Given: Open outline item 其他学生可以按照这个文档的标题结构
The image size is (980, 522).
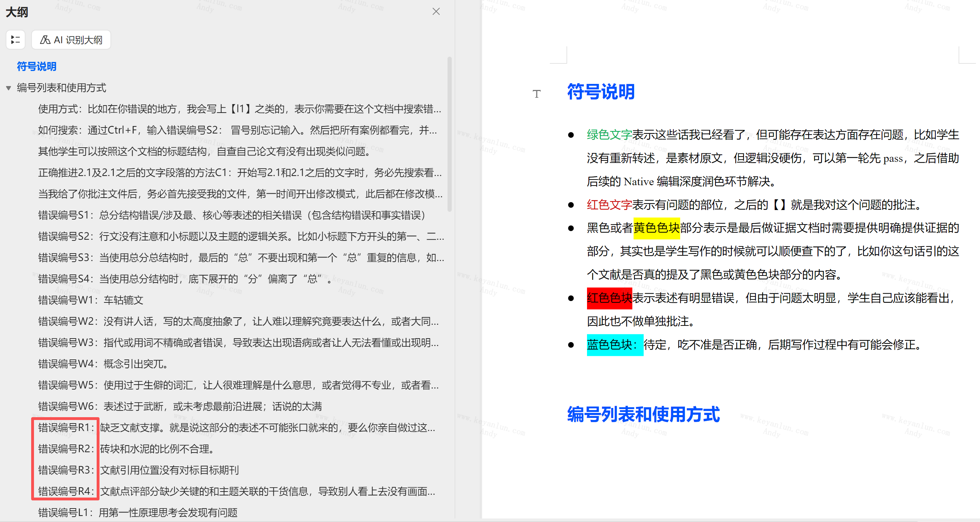Looking at the screenshot, I should [205, 152].
